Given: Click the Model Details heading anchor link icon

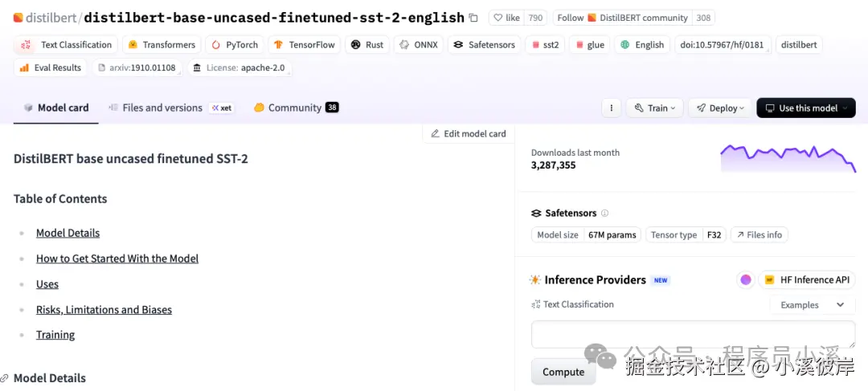Looking at the screenshot, I should (5, 378).
